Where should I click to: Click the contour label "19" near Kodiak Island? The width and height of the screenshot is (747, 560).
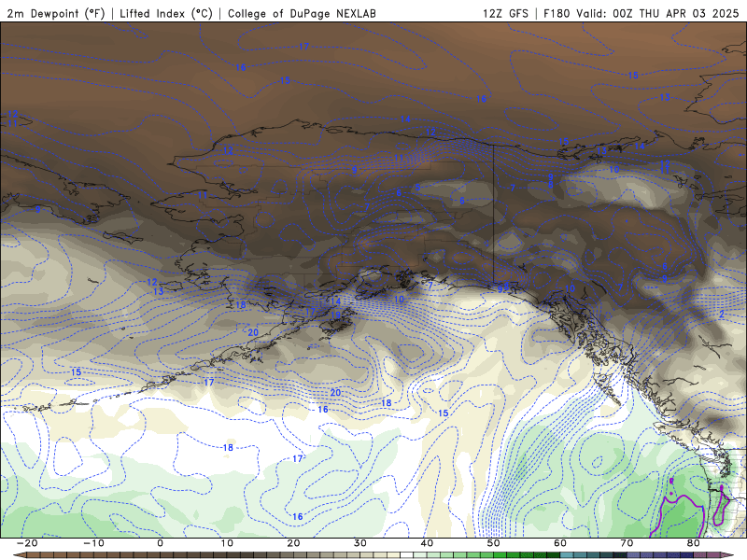click(x=335, y=315)
